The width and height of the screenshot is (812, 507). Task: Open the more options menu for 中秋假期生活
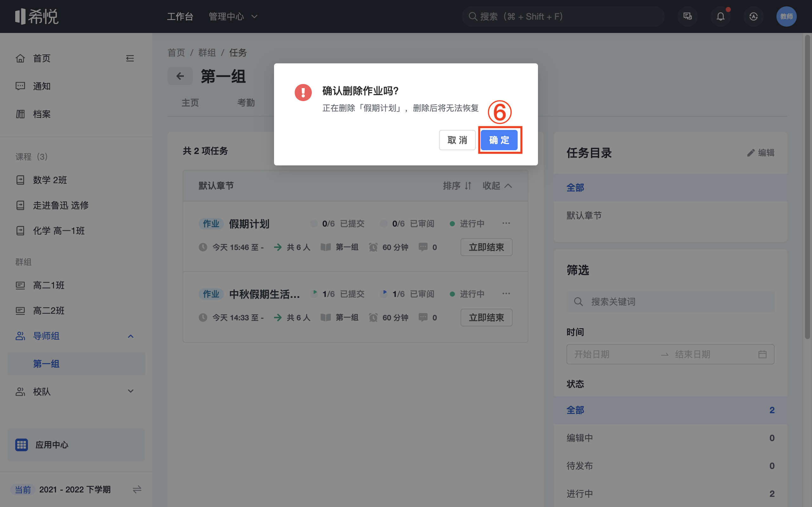(506, 294)
